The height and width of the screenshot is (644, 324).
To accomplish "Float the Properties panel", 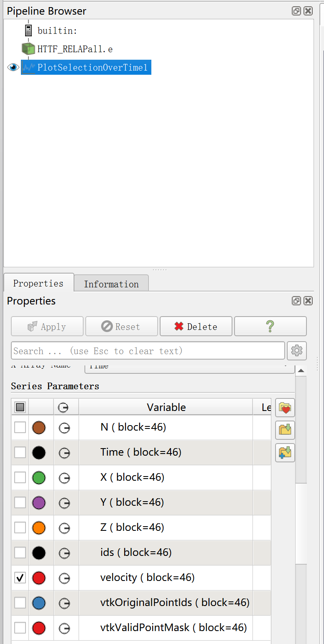I will pos(296,301).
